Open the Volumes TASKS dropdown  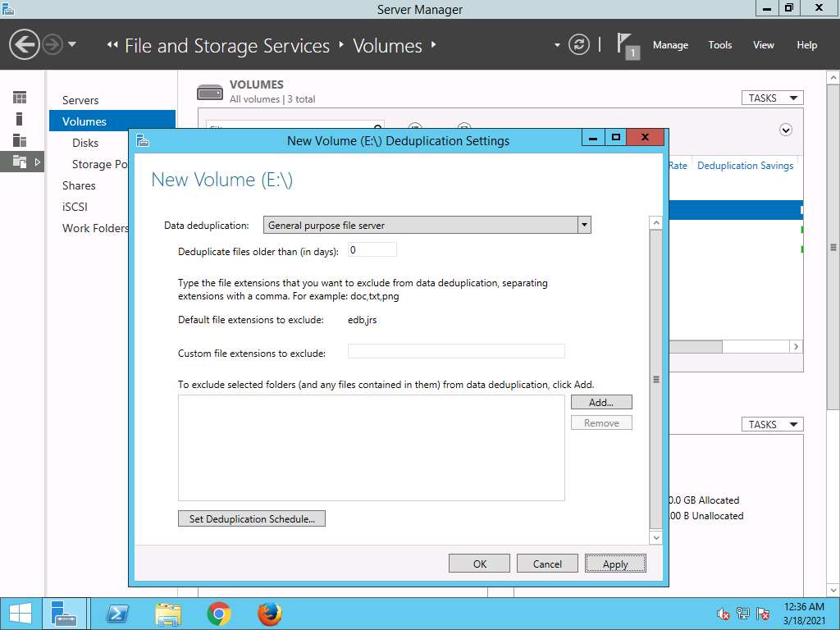pos(773,98)
